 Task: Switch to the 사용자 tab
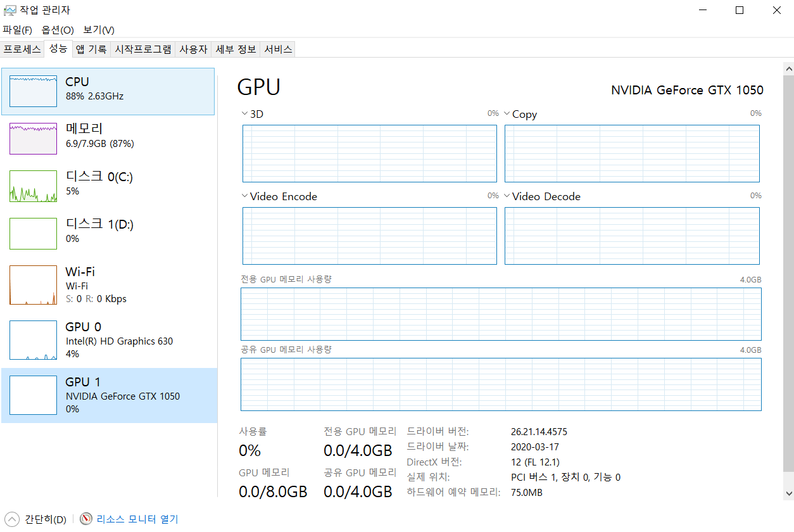point(193,49)
